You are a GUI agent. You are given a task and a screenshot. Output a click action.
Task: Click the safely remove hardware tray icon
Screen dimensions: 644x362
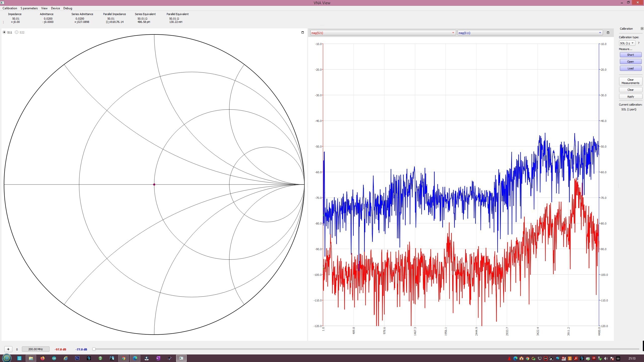pos(600,358)
